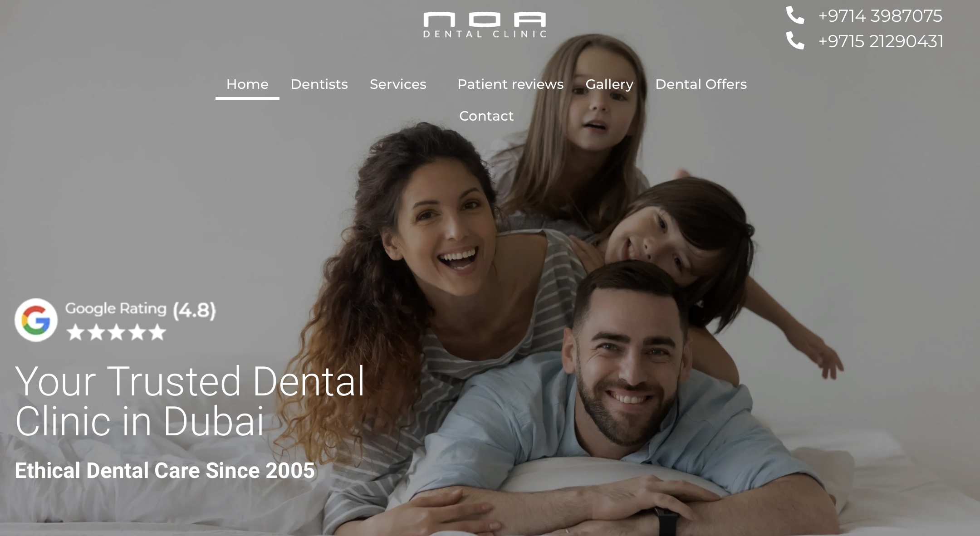Click the 4.8 rating score
The width and height of the screenshot is (980, 536).
(195, 311)
